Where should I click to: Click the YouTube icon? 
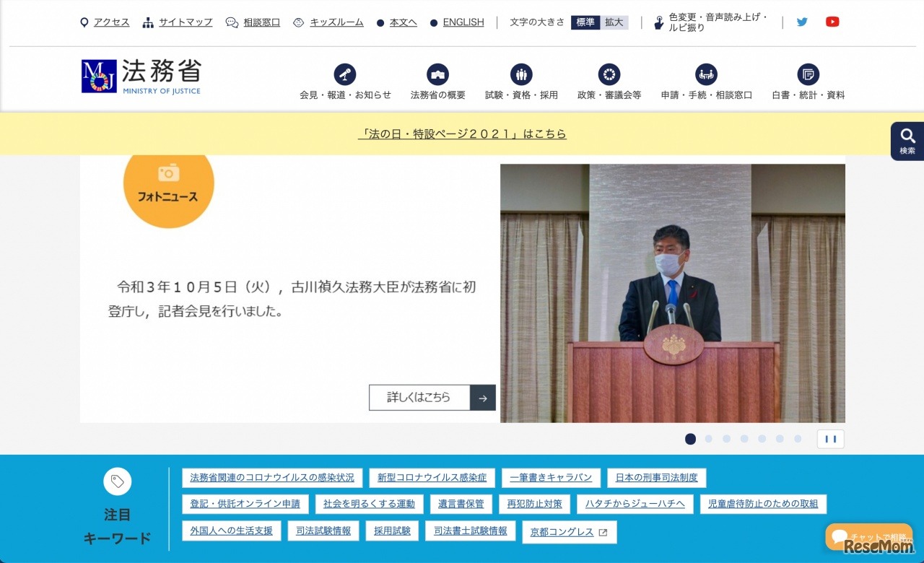click(832, 22)
